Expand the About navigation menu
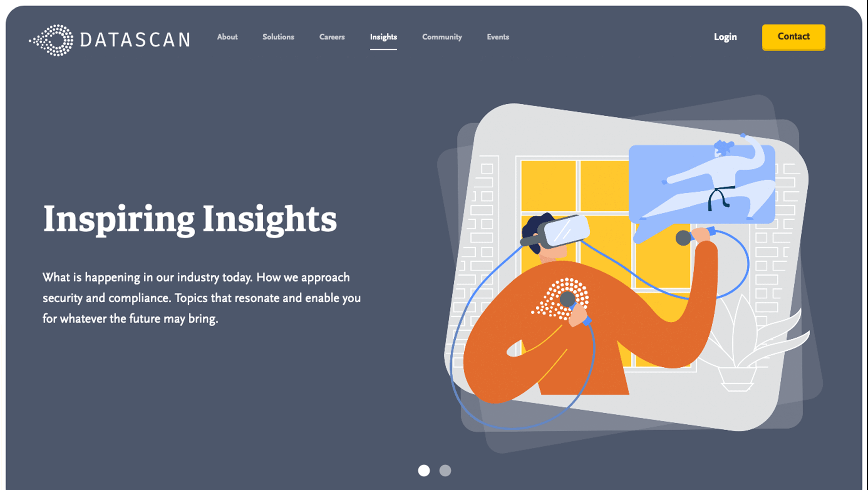Image resolution: width=868 pixels, height=490 pixels. 227,37
